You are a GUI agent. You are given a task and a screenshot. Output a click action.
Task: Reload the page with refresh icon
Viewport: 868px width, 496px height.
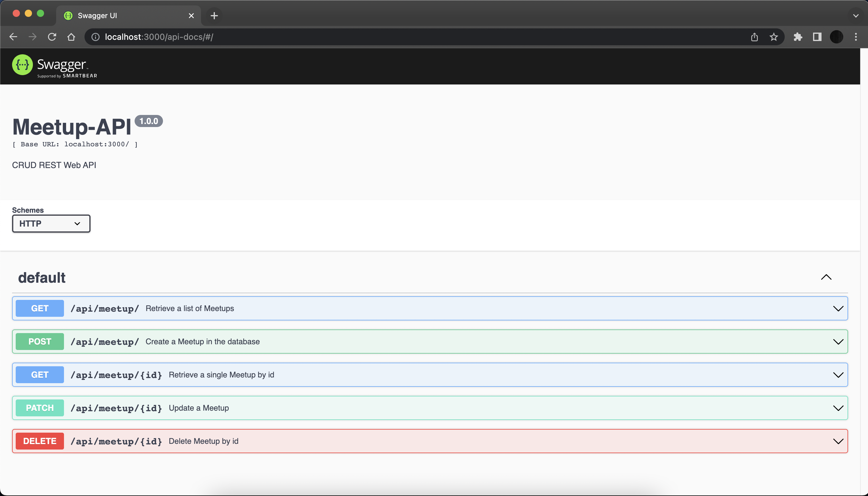pyautogui.click(x=52, y=37)
